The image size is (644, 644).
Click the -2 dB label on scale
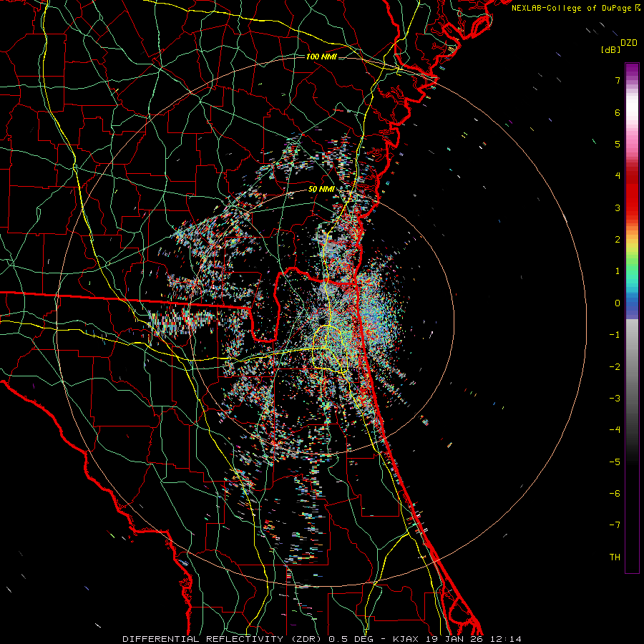pos(615,367)
